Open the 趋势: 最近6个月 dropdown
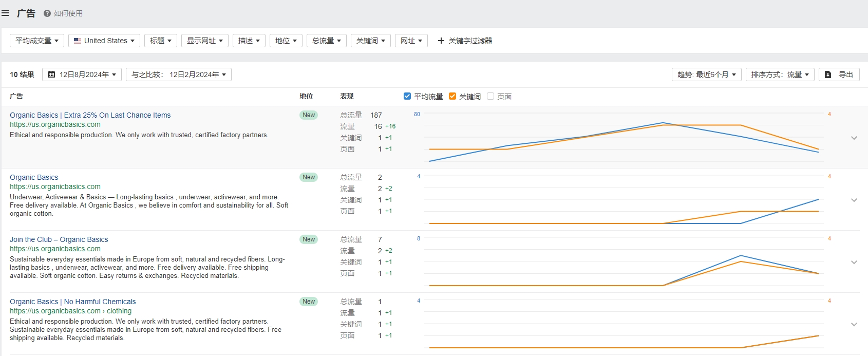This screenshot has height=356, width=868. coord(707,74)
